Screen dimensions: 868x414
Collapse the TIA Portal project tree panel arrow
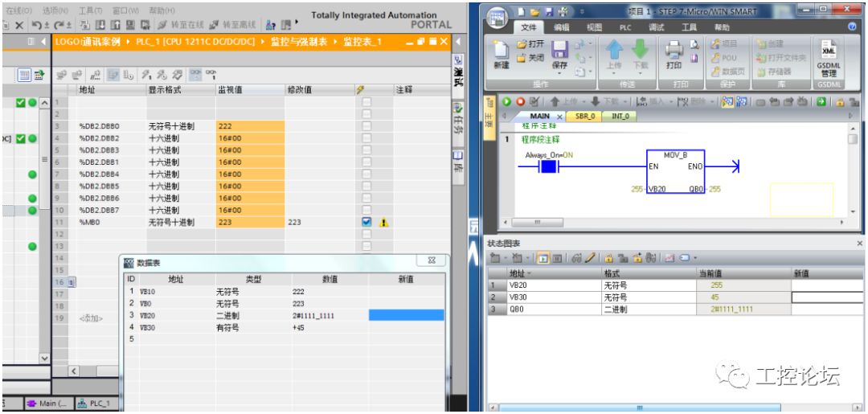pyautogui.click(x=43, y=42)
